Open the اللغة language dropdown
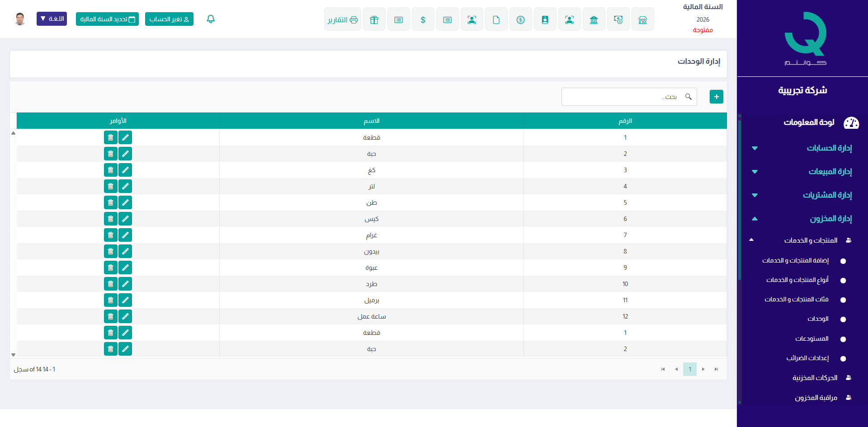This screenshot has width=868, height=427. (x=52, y=19)
